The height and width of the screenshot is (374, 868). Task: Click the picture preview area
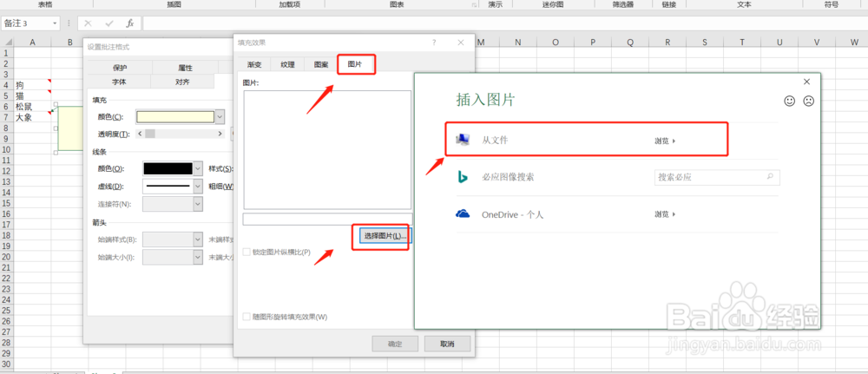pos(327,149)
